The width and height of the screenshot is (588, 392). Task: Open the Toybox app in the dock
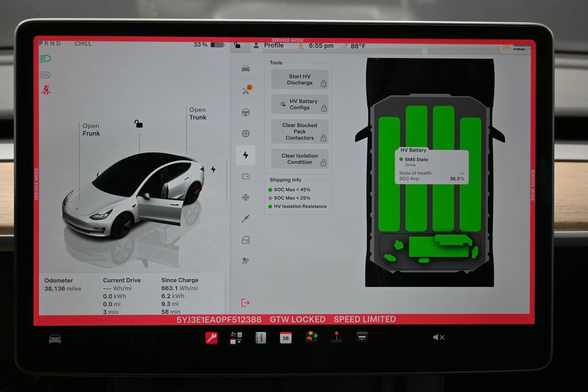[311, 337]
